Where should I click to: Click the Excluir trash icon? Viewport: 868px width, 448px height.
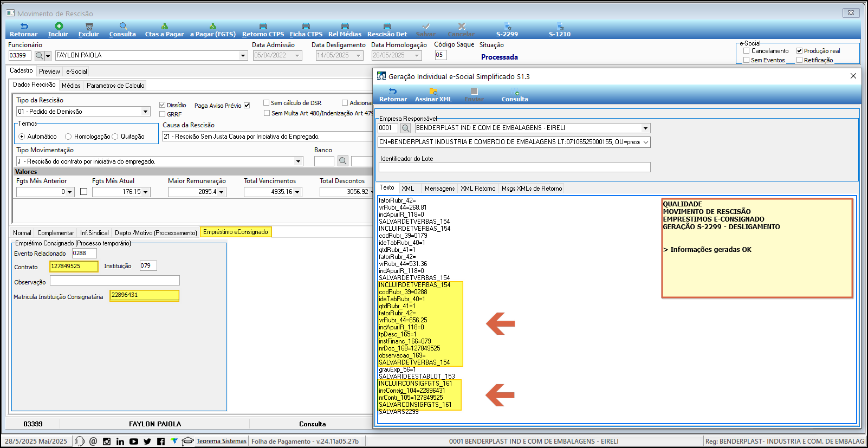tap(89, 26)
